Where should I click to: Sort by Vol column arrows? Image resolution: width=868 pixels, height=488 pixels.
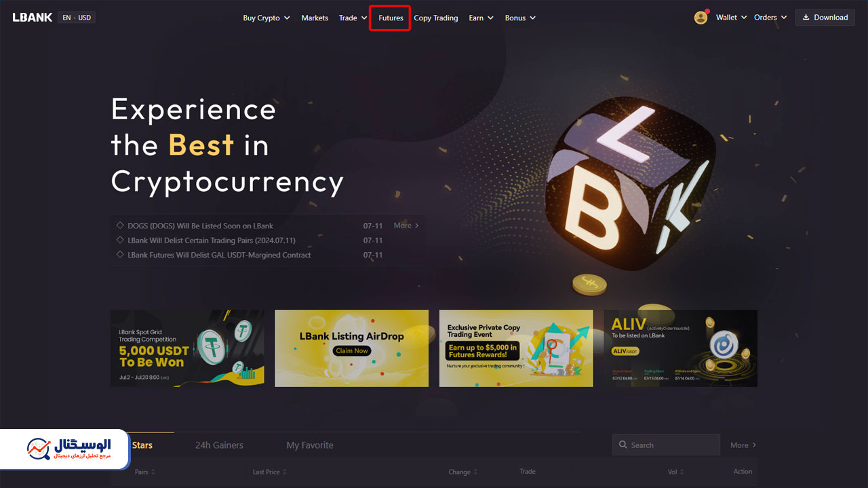coord(682,472)
